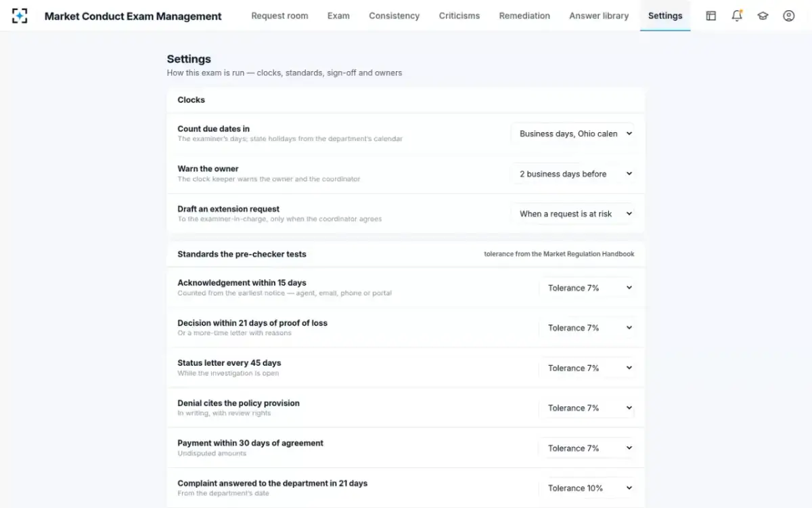
Task: Open the "Draft an extension request" dropdown
Action: pyautogui.click(x=572, y=214)
